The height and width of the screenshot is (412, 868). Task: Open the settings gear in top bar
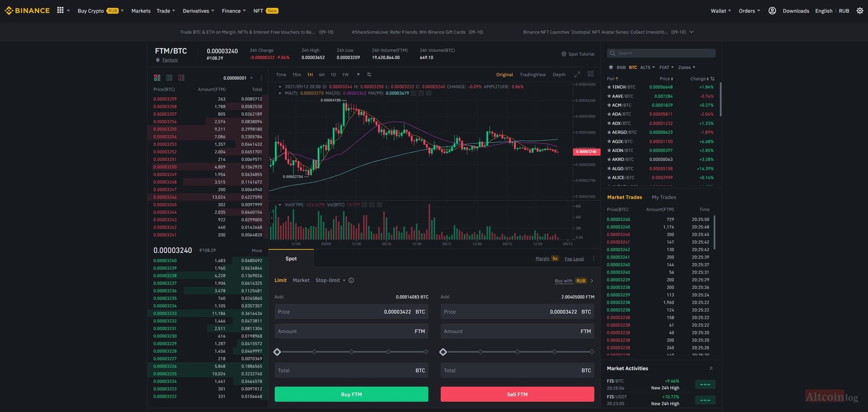[x=860, y=10]
